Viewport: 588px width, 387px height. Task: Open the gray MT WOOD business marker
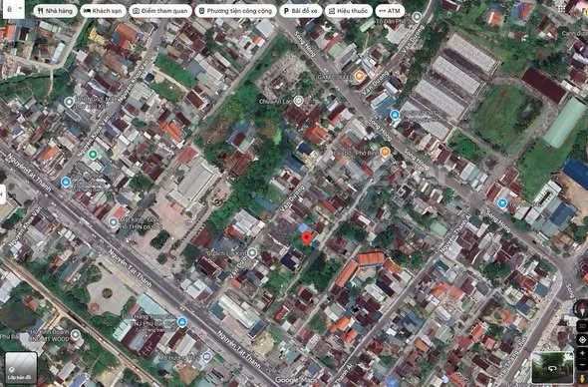(76, 334)
